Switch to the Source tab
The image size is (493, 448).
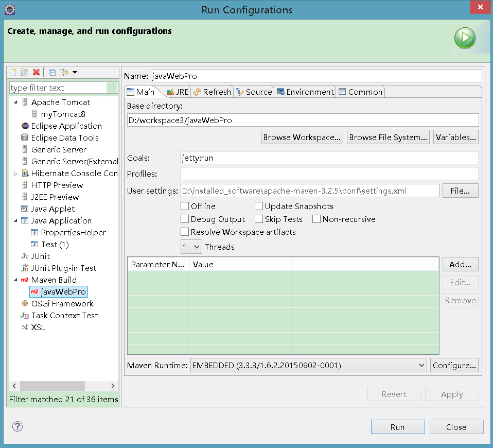pyautogui.click(x=254, y=92)
